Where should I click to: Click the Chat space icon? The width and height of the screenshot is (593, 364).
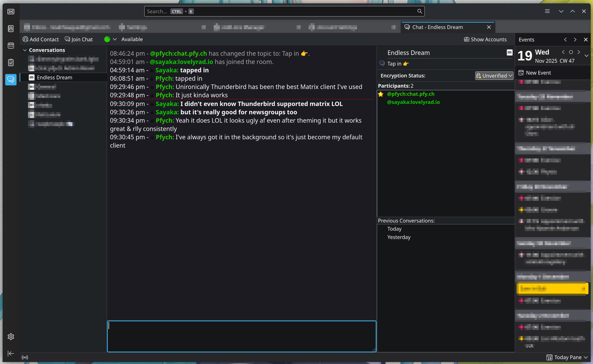(11, 79)
